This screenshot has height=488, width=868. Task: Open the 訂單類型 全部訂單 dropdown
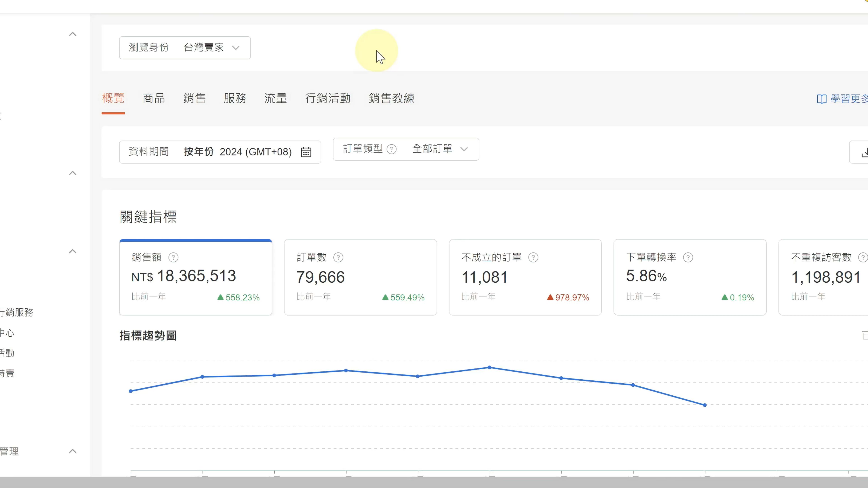pos(406,149)
